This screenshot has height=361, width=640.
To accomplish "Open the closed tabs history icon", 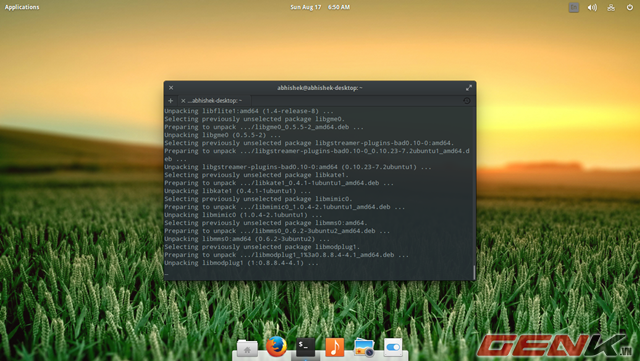I will pos(467,100).
